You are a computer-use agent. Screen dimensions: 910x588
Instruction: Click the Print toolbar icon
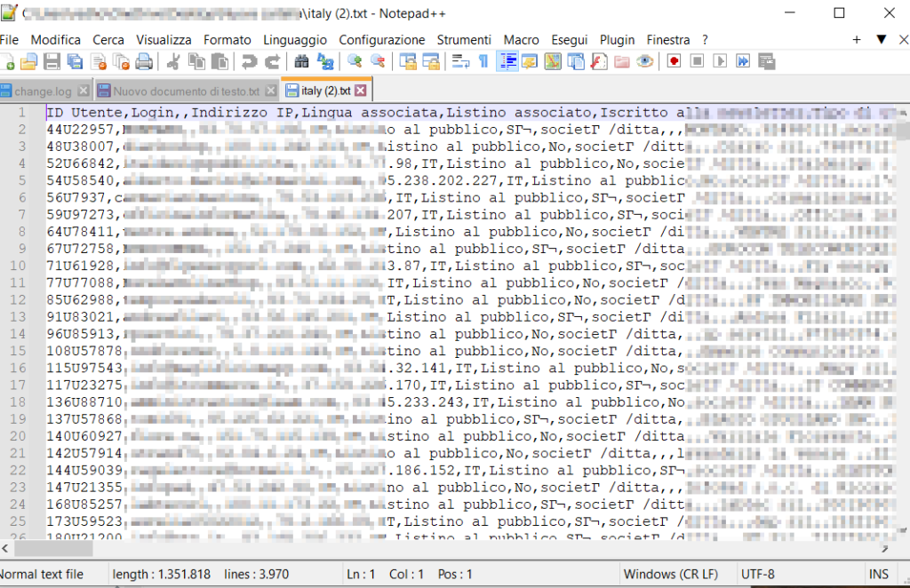[x=144, y=61]
